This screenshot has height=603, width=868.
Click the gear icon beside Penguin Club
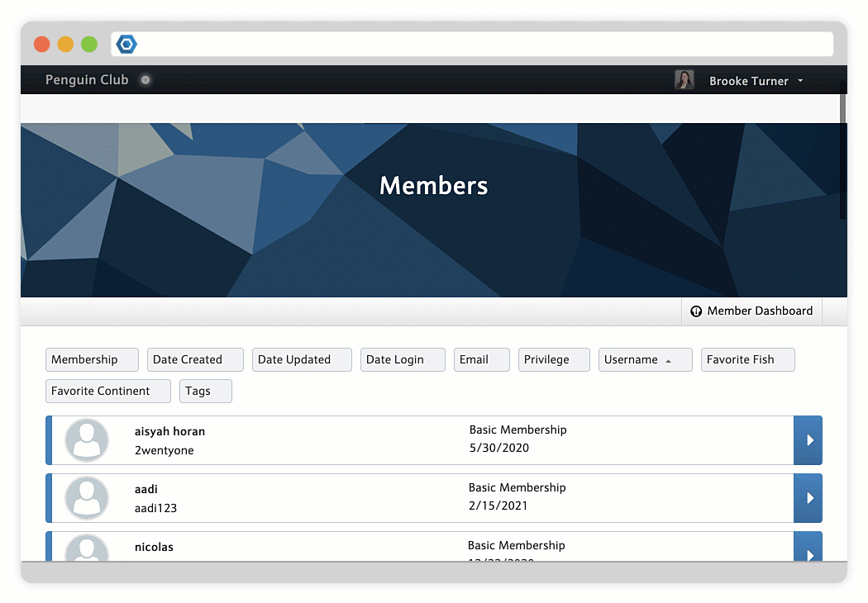click(145, 80)
